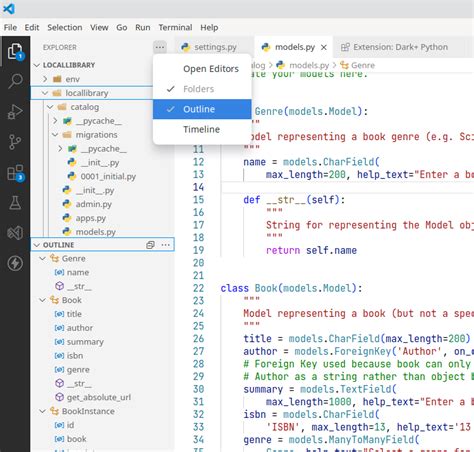Select id field under BookInstance
The height and width of the screenshot is (452, 474).
70,425
